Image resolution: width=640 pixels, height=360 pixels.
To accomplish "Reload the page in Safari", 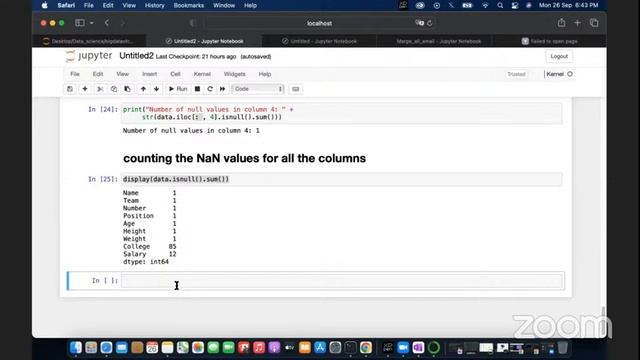I will 430,23.
